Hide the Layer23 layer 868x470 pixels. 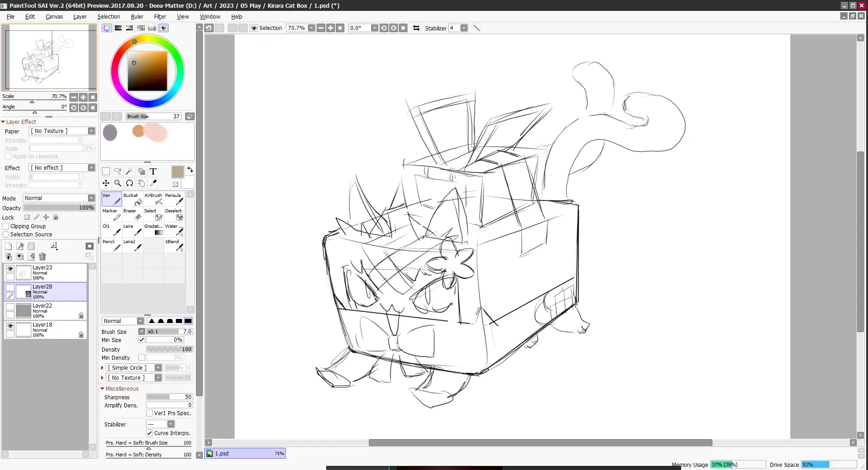coord(10,269)
